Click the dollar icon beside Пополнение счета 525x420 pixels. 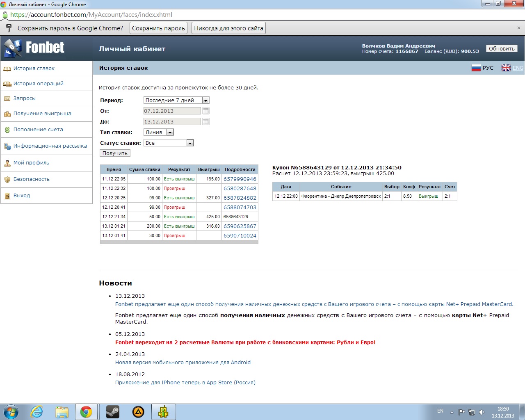coord(7,130)
